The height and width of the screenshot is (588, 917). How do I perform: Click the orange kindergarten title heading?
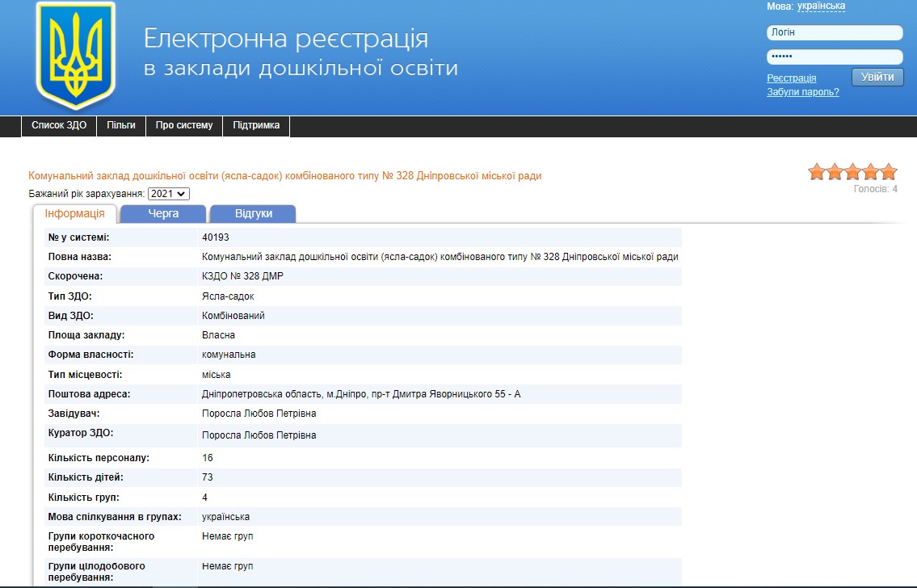[x=285, y=176]
